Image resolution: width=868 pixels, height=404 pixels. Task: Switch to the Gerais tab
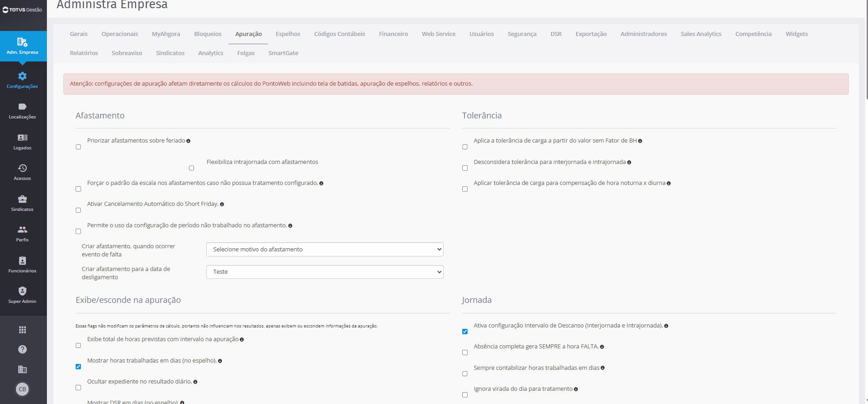pyautogui.click(x=79, y=34)
